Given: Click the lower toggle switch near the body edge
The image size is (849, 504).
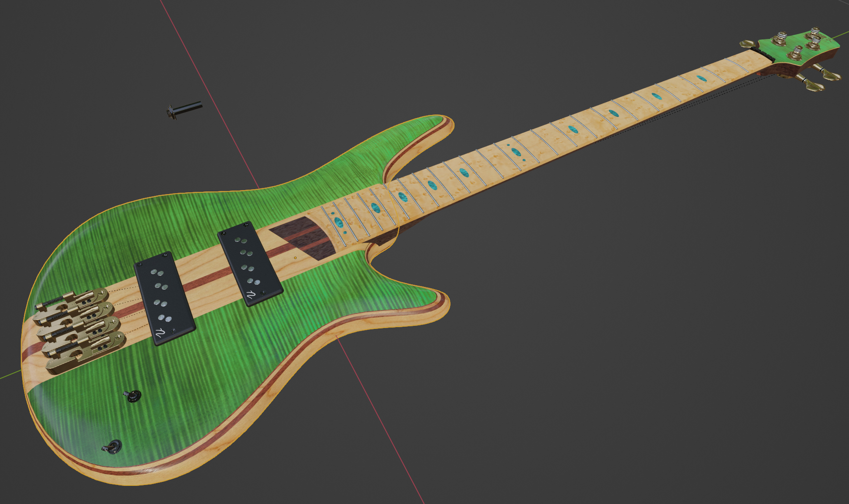Looking at the screenshot, I should click(115, 447).
